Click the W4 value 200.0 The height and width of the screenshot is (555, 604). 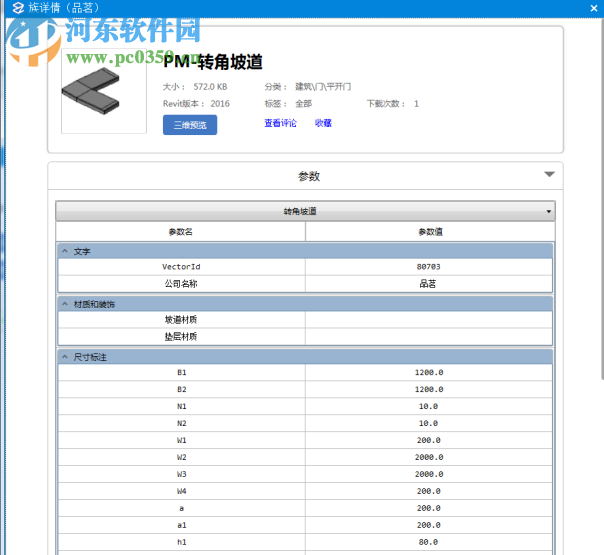(429, 491)
